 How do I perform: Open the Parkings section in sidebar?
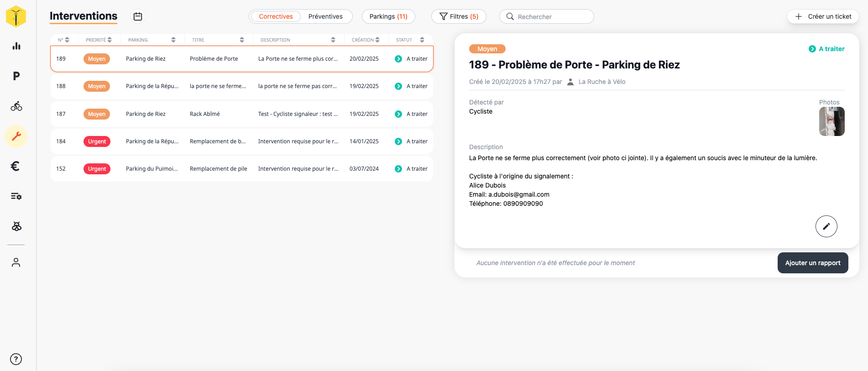click(x=16, y=76)
